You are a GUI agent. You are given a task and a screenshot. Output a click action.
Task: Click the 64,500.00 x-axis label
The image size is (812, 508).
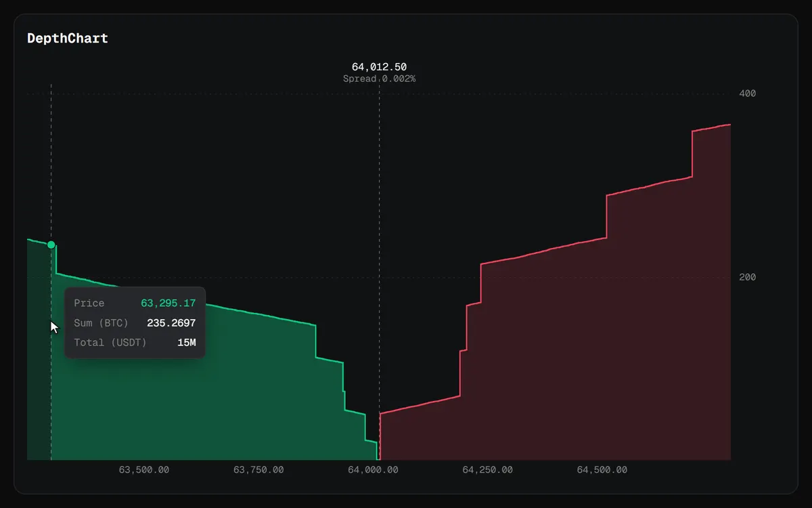[x=602, y=470]
